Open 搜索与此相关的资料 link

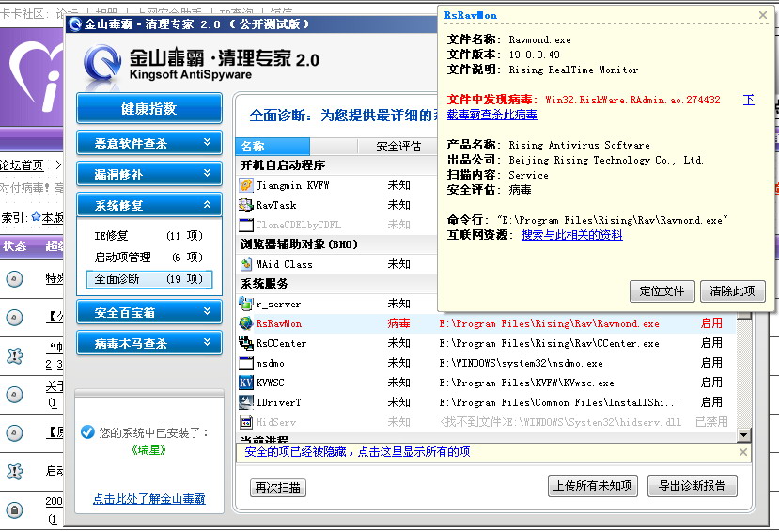[571, 234]
